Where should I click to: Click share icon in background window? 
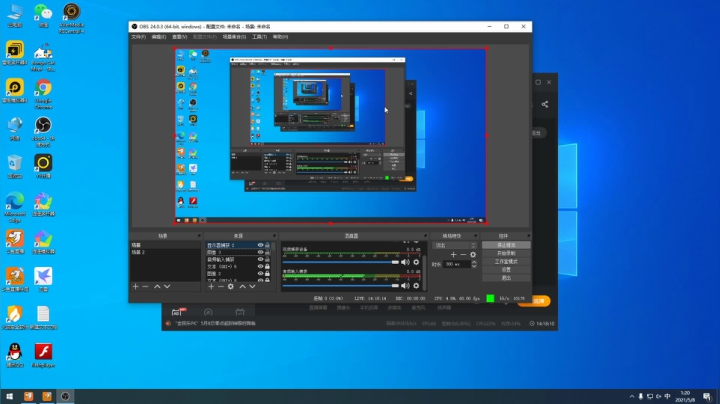pos(545,104)
